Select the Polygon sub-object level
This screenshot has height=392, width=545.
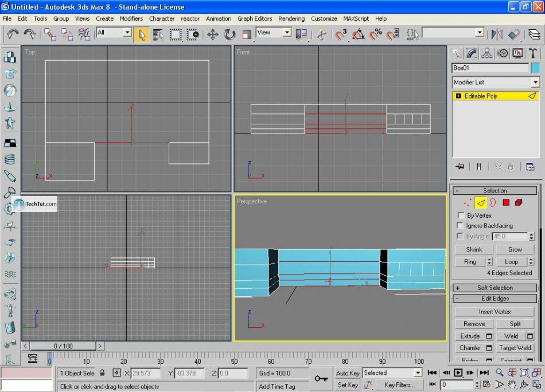coord(506,202)
